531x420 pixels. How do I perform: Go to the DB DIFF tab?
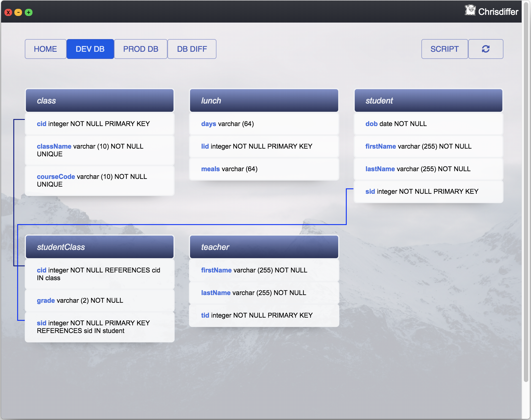point(192,49)
